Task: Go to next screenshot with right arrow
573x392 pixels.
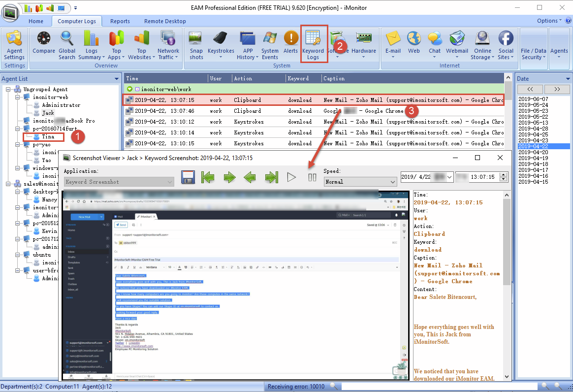Action: coord(229,177)
